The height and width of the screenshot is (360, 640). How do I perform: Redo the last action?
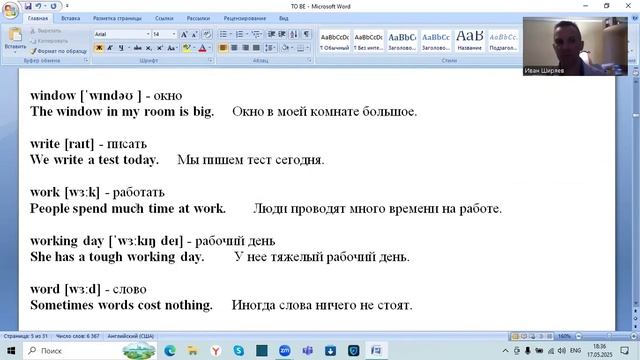tap(53, 6)
